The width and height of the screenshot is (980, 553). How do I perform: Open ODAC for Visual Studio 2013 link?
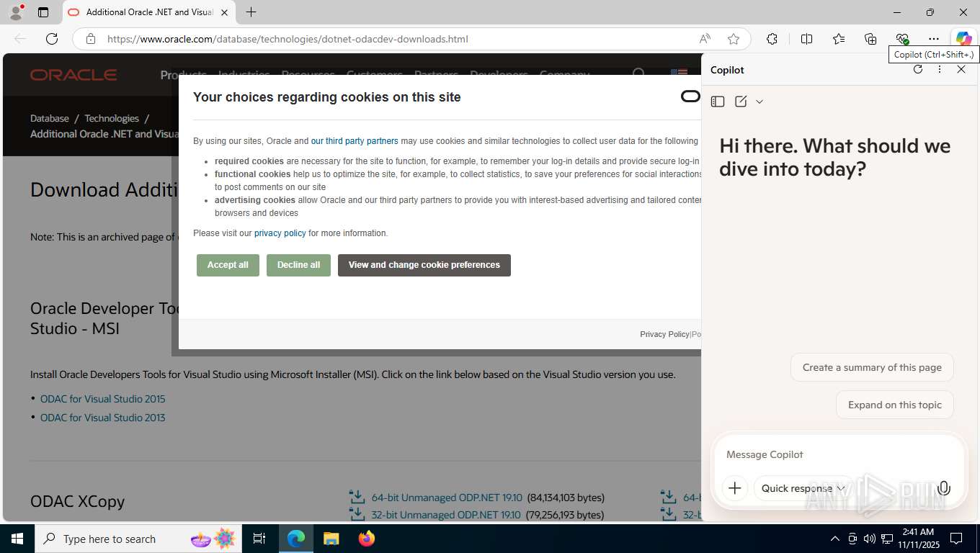102,418
